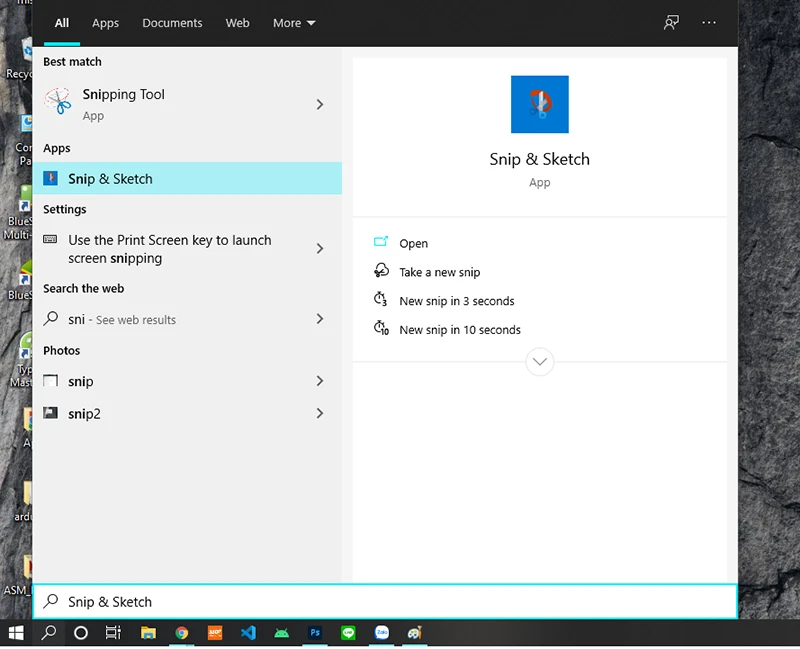The image size is (800, 649).
Task: Open Task View on taskbar
Action: pyautogui.click(x=113, y=633)
